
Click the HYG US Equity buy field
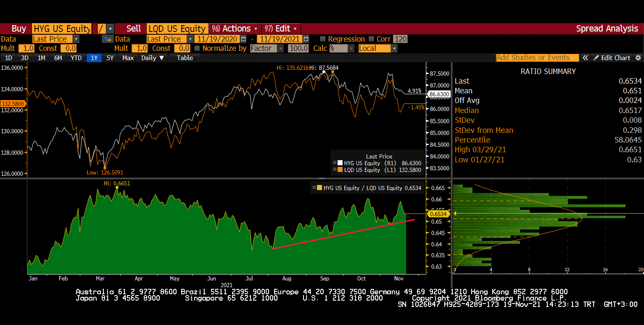click(x=62, y=29)
